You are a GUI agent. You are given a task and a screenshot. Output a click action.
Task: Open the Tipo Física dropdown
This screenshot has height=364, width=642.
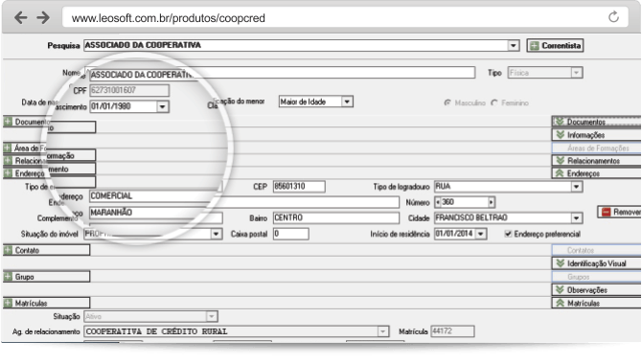pos(576,73)
